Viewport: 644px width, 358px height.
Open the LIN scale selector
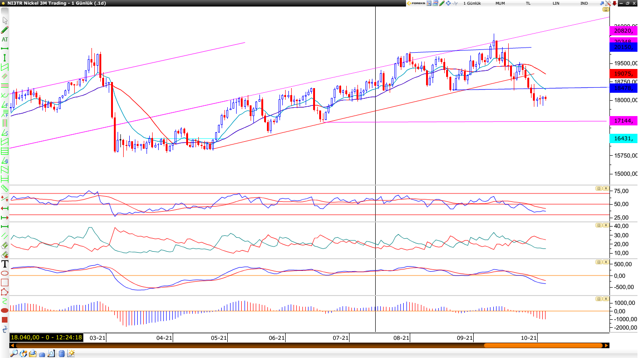point(556,3)
